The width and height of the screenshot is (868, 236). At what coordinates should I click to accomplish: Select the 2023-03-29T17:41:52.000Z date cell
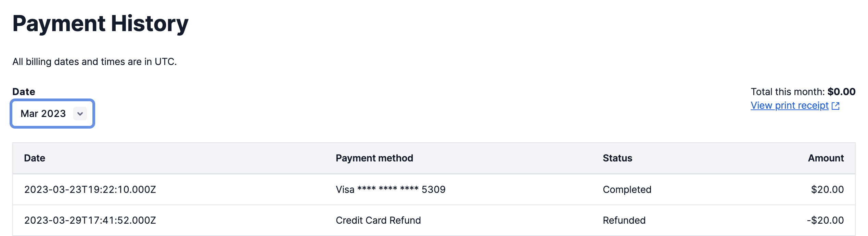(x=90, y=220)
